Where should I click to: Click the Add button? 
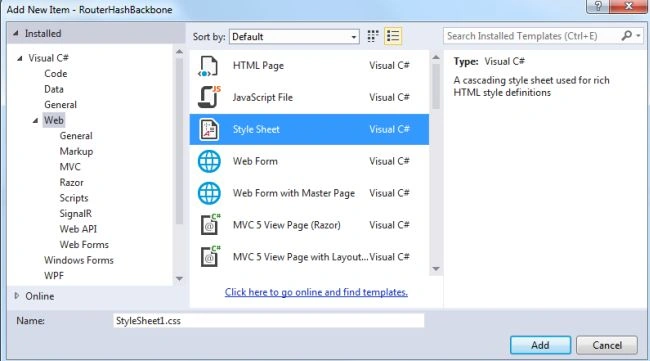pos(540,345)
